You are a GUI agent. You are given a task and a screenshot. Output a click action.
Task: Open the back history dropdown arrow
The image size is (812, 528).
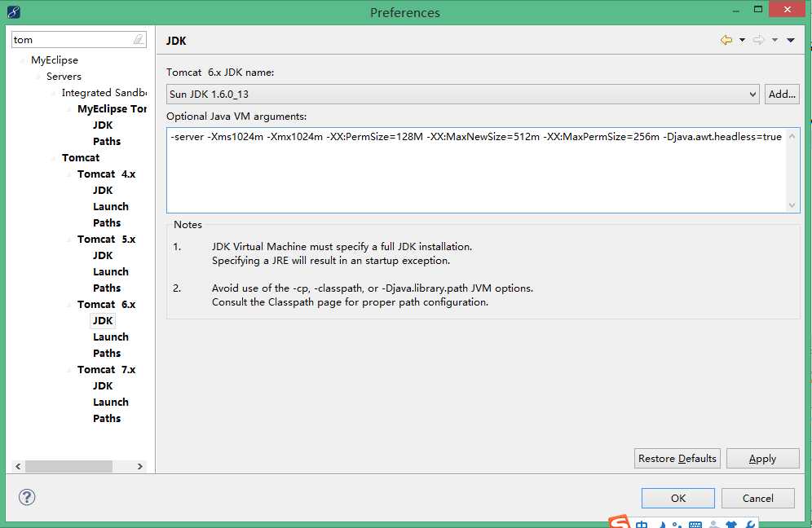point(742,40)
